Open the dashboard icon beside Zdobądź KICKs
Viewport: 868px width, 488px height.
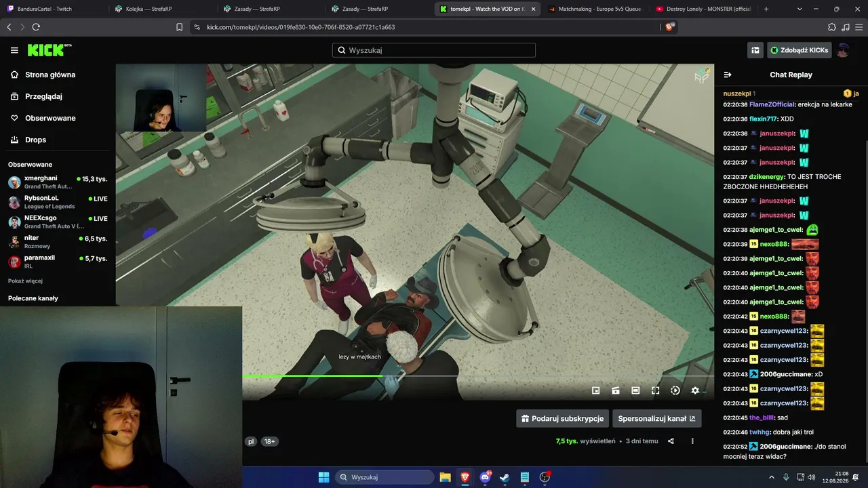tap(755, 50)
